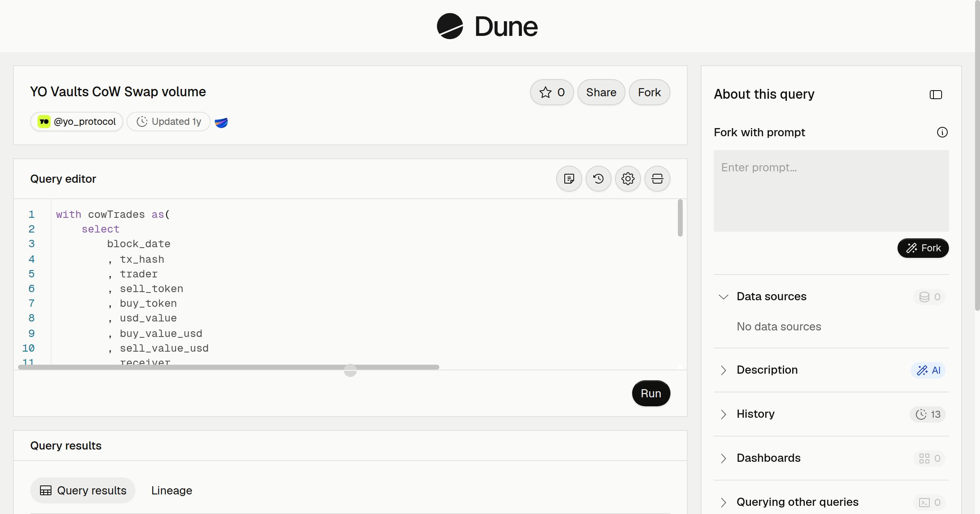This screenshot has height=514, width=980.
Task: Click the Querying other queries count badge
Action: pyautogui.click(x=929, y=502)
